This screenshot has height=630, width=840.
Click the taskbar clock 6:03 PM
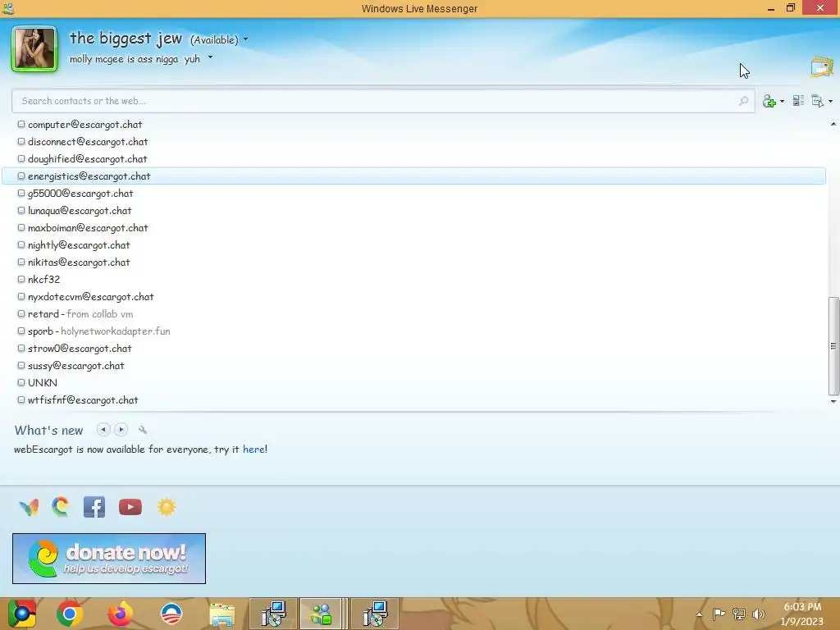click(802, 614)
